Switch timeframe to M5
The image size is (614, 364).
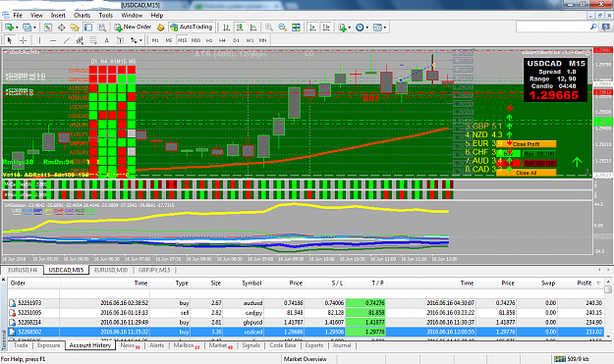(x=169, y=40)
